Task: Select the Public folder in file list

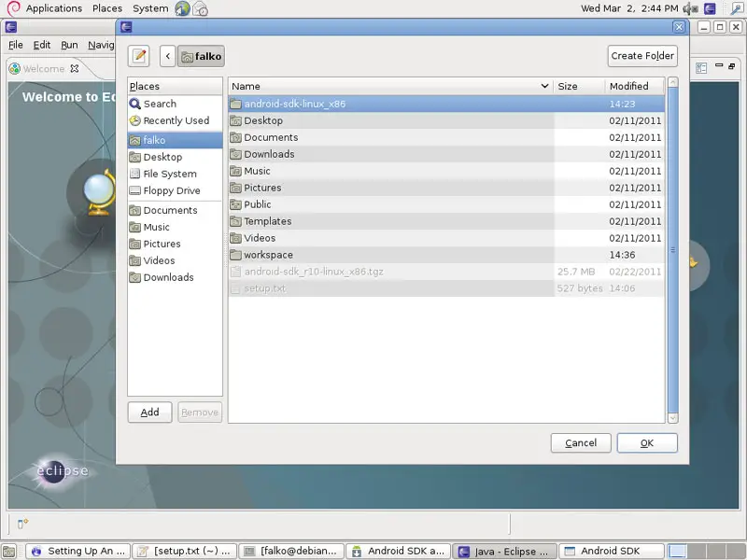Action: [446, 204]
